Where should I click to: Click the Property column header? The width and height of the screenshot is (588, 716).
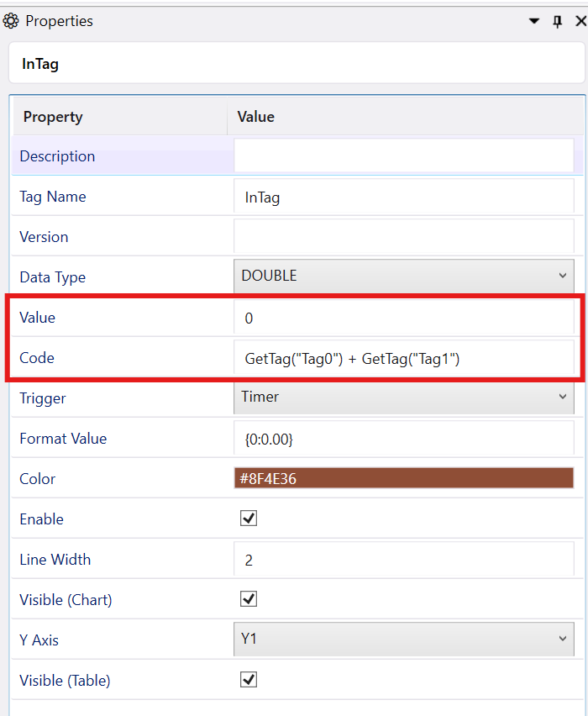coord(120,117)
